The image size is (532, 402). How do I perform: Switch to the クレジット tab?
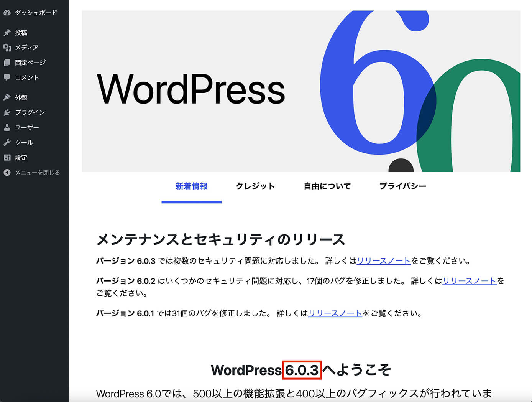255,187
